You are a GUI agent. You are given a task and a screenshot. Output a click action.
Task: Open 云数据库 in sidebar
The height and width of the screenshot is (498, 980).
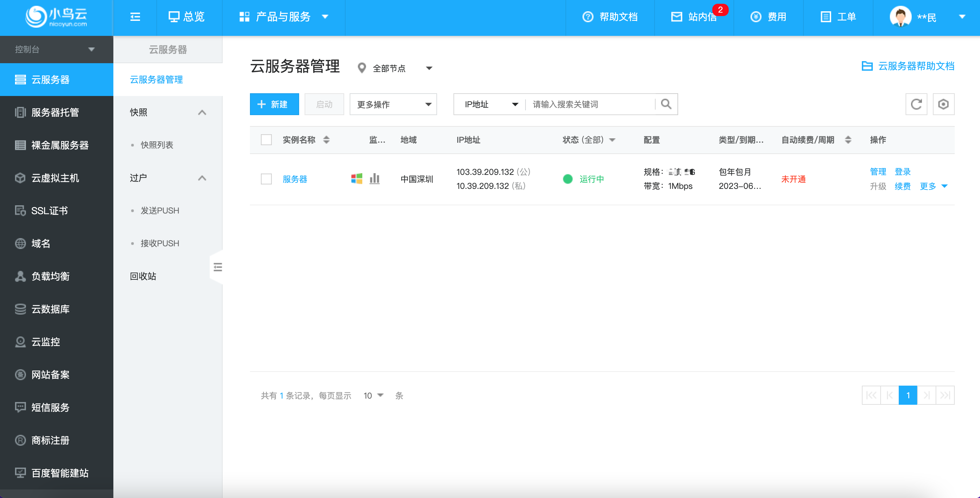56,308
